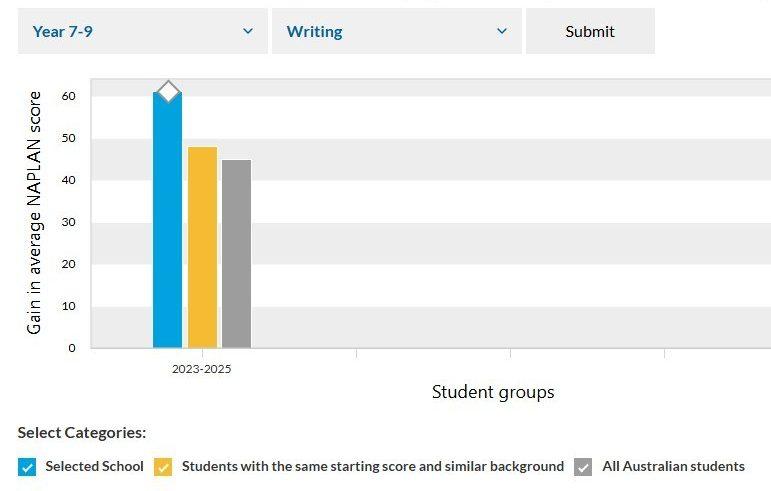Click the 40 value on y-axis
This screenshot has width=771, height=491.
[69, 180]
